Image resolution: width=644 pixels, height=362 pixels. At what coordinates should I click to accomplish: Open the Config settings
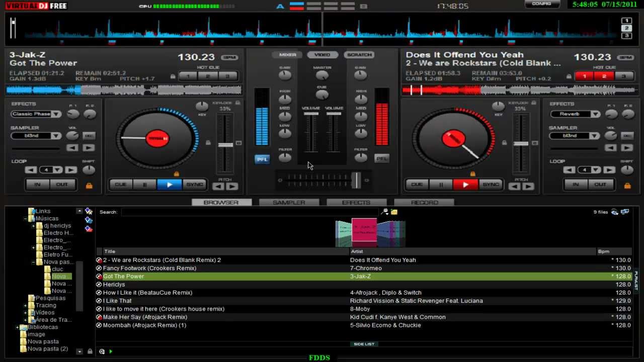coord(542,4)
